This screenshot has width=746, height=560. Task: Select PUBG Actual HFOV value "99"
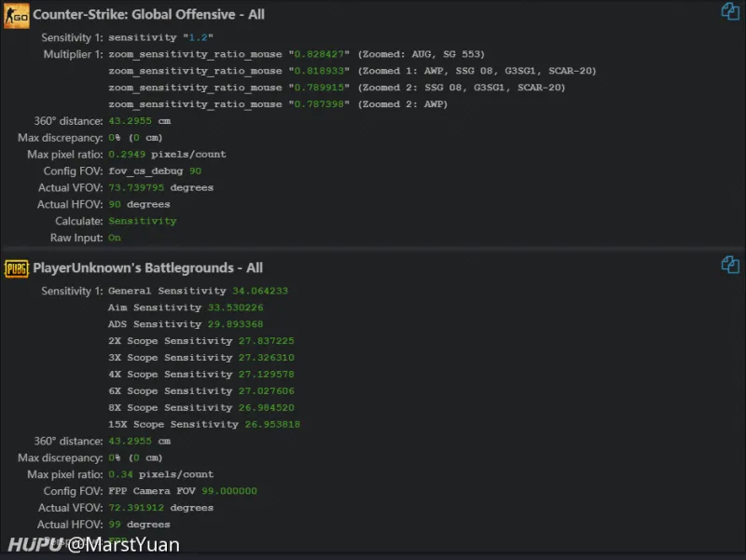click(x=115, y=525)
